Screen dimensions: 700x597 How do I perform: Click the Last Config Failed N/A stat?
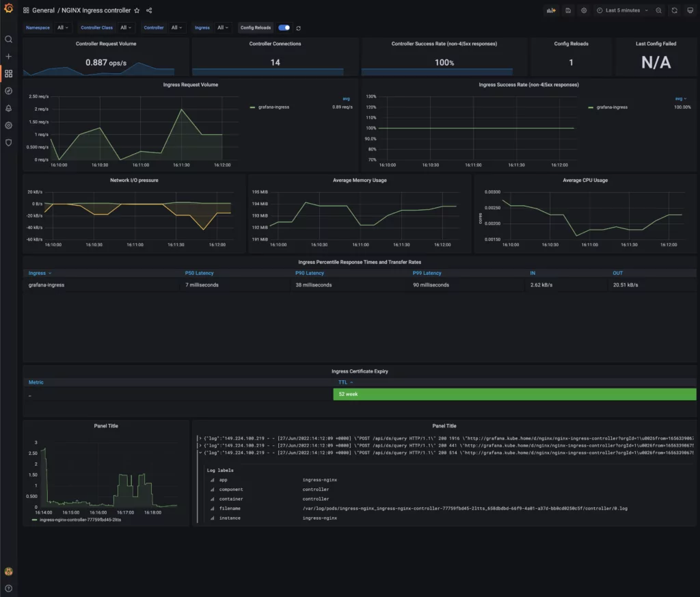click(656, 62)
